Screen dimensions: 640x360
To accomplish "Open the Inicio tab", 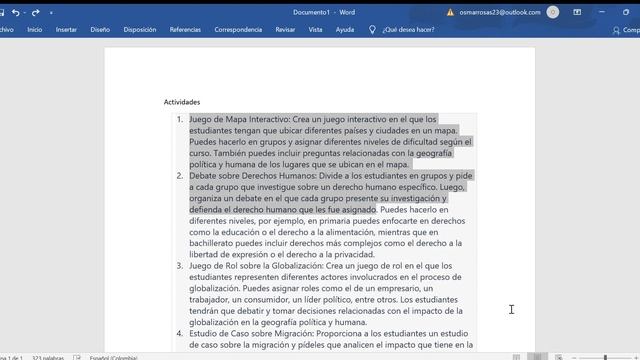I will pos(35,29).
